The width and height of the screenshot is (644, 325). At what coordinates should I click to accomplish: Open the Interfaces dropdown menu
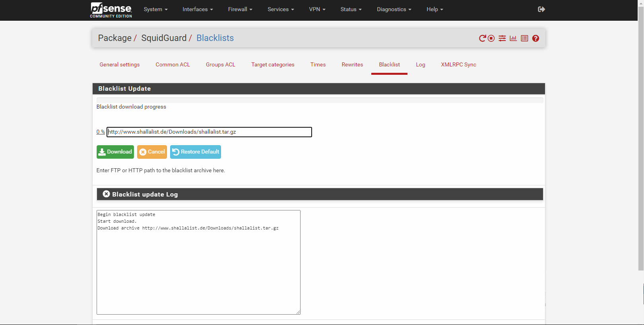coord(198,9)
